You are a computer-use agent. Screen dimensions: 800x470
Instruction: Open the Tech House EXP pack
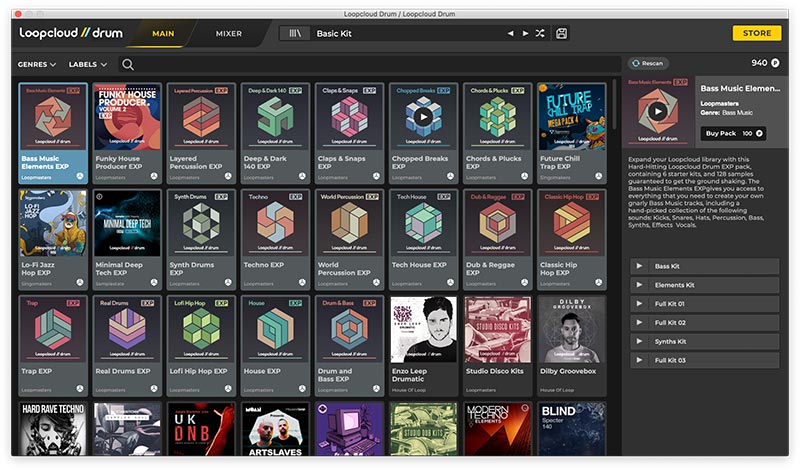(x=423, y=239)
